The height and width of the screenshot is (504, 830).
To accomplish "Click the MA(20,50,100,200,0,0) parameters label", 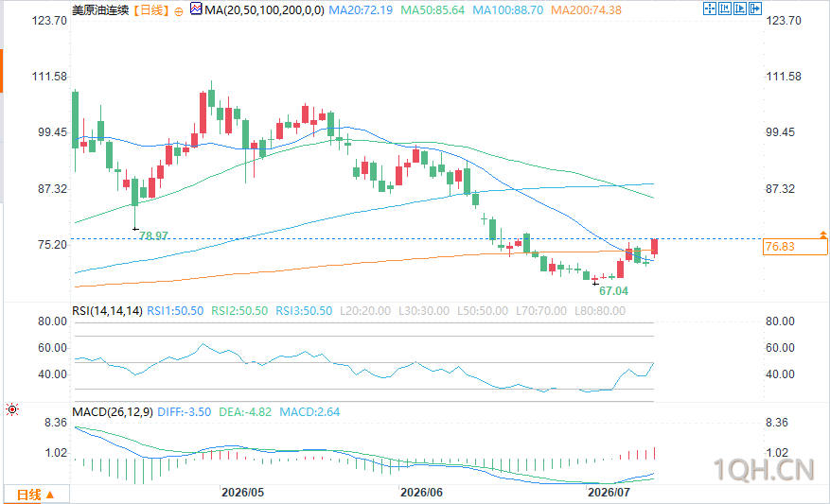I will point(264,10).
